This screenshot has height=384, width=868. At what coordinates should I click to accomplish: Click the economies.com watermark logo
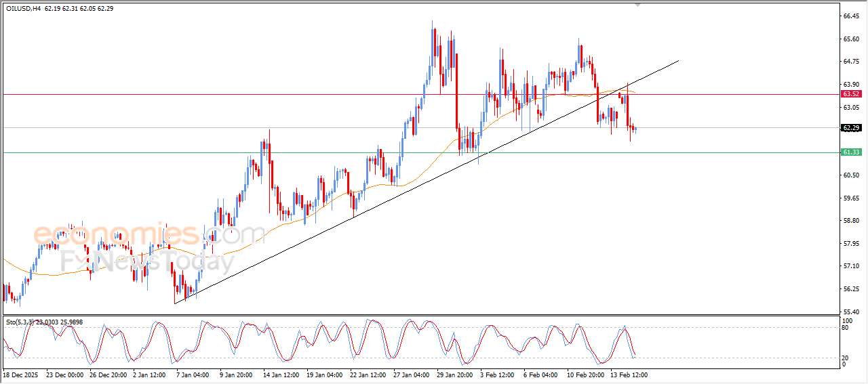(x=150, y=234)
